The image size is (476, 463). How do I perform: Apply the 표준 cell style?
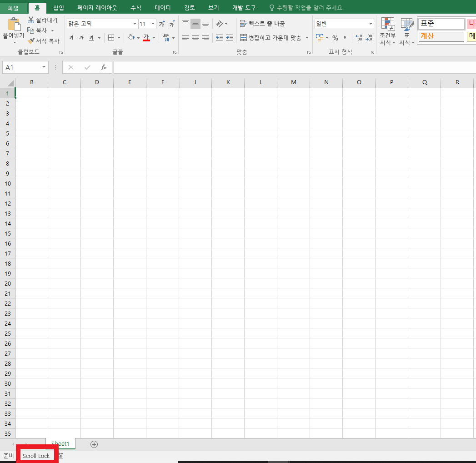click(x=441, y=24)
